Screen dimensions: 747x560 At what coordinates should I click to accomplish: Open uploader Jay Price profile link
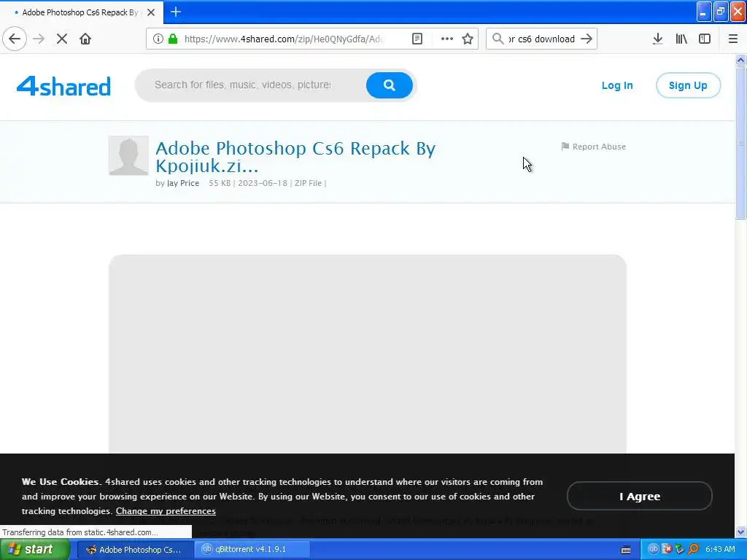pos(183,183)
